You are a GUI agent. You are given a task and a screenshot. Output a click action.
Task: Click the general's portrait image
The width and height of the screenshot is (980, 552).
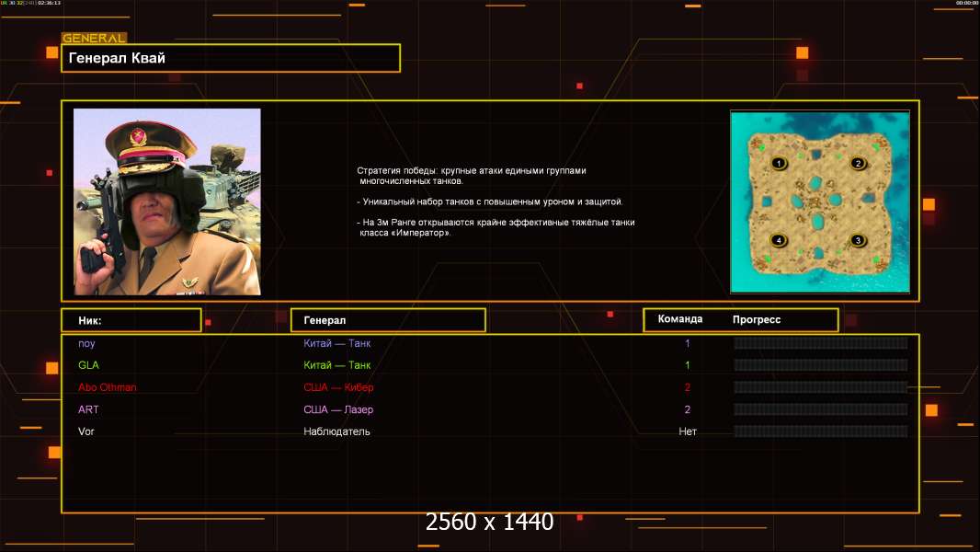tap(166, 201)
